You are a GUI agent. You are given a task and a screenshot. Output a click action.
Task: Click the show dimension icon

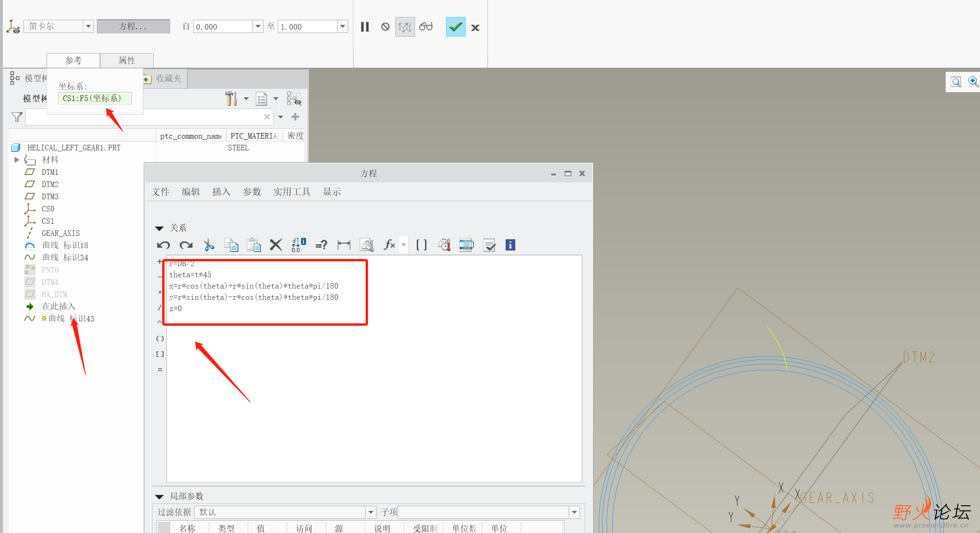click(x=344, y=245)
